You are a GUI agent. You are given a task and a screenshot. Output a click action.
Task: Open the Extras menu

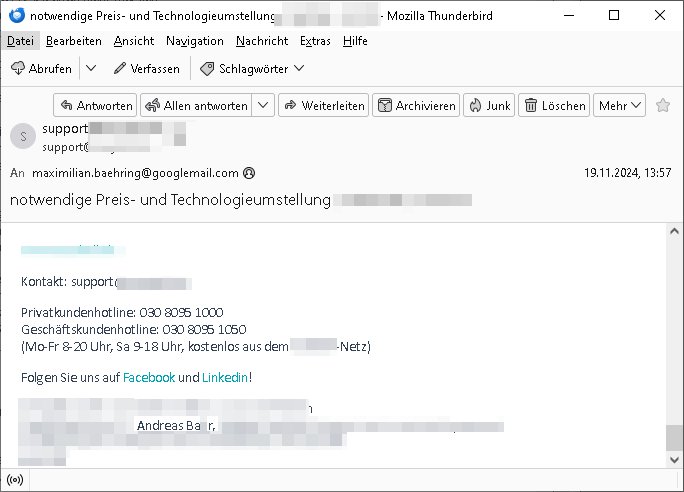[315, 41]
